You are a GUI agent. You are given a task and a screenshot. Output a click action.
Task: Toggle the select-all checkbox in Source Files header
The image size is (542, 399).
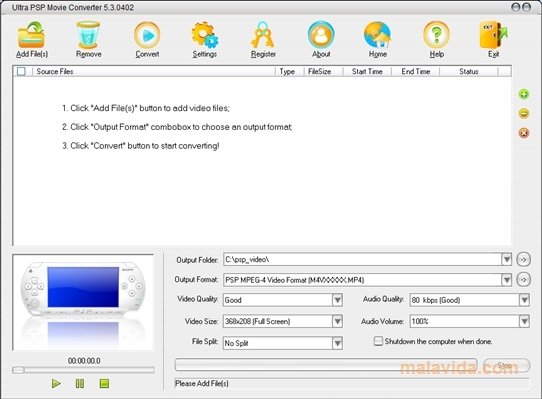(21, 71)
